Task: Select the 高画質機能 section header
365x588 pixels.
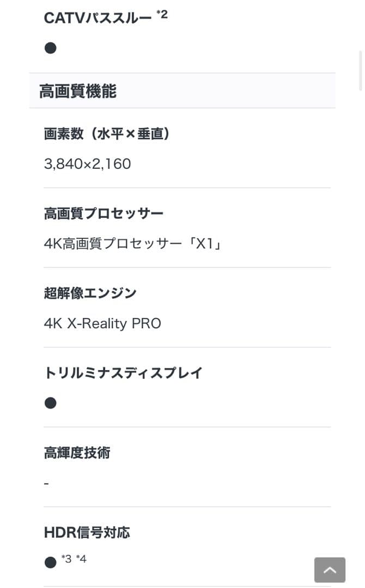Action: (77, 91)
